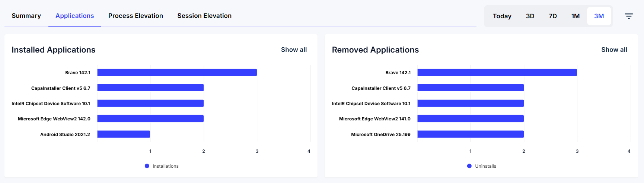Screen dimensions: 644x183
Task: Show all Removed Applications
Action: click(614, 50)
